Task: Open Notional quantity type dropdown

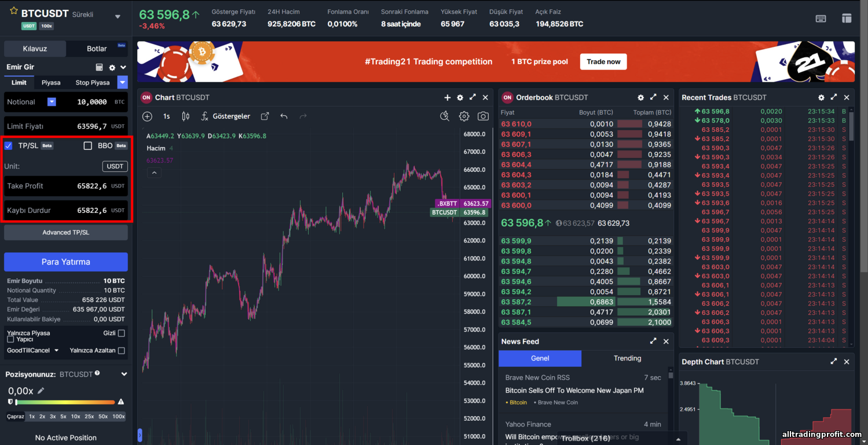Action: point(52,102)
